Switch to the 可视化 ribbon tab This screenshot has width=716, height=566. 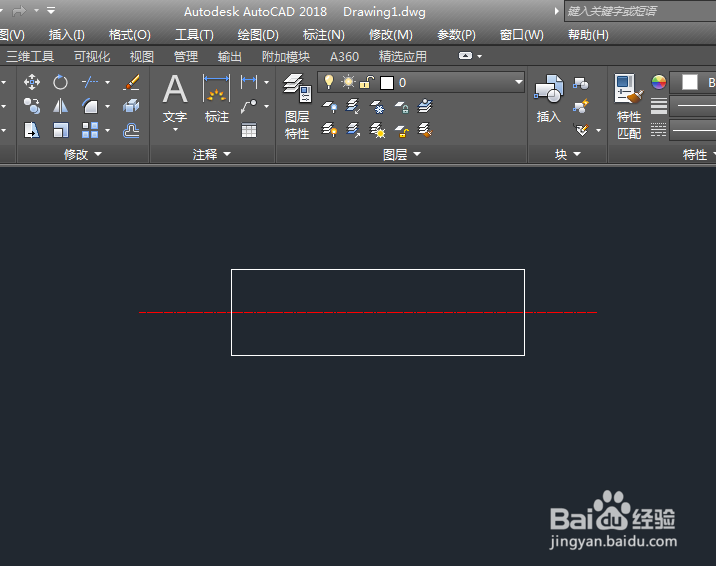point(92,57)
